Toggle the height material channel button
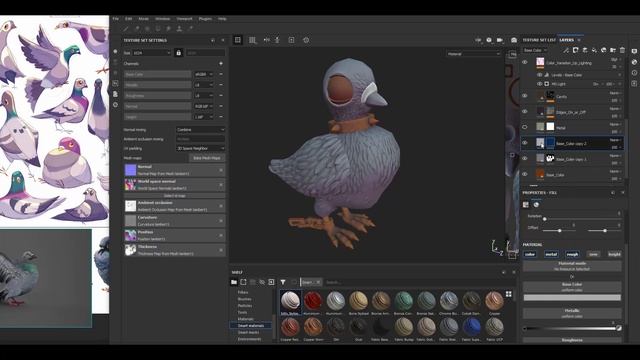Image resolution: width=640 pixels, height=360 pixels. pos(614,254)
